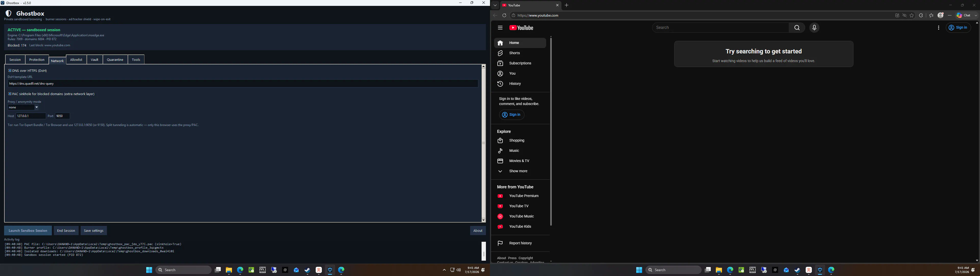Viewport: 980px width, 276px height.
Task: Click the YouTube search magnifier button
Action: point(797,27)
